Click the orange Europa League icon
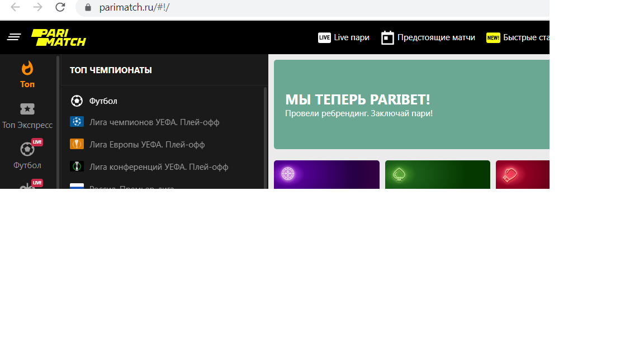The image size is (644, 362). click(77, 144)
